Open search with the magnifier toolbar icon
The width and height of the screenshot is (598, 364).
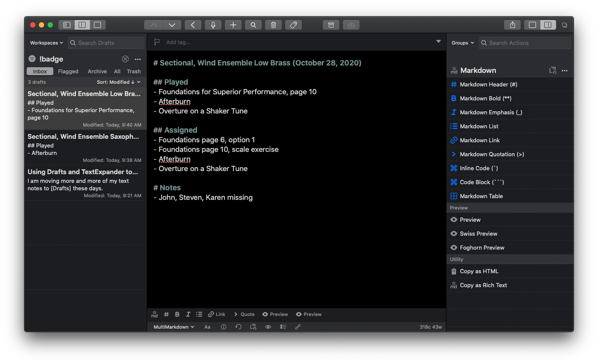(x=253, y=25)
